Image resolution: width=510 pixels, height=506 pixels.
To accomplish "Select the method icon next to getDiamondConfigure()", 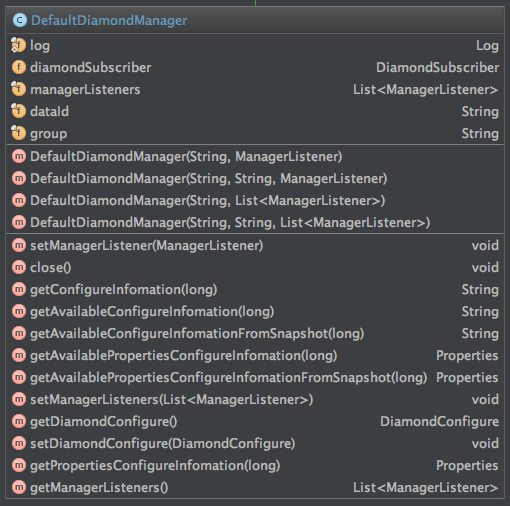I will click(x=19, y=421).
